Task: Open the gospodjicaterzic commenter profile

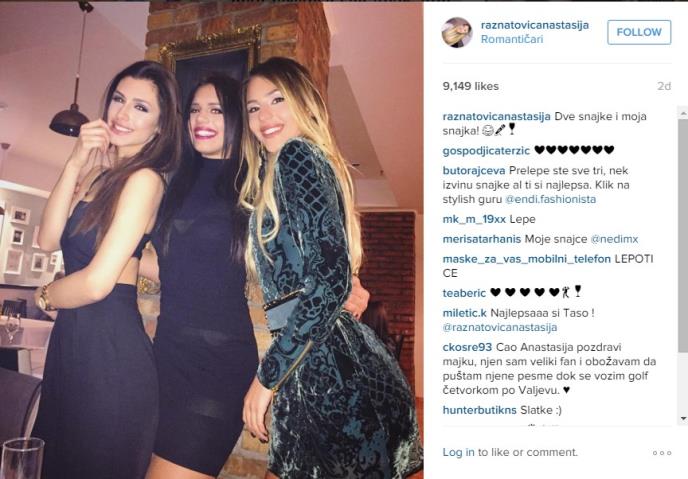Action: tap(486, 150)
